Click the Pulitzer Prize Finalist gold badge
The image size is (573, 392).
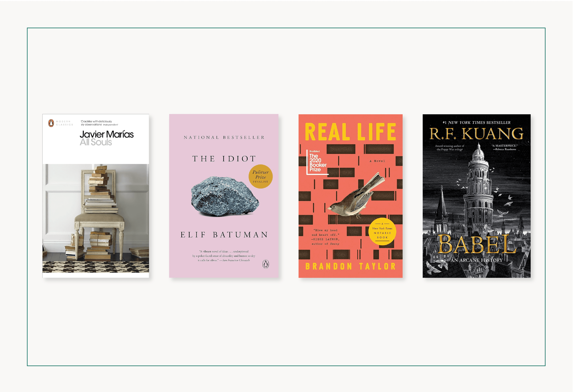tap(261, 176)
